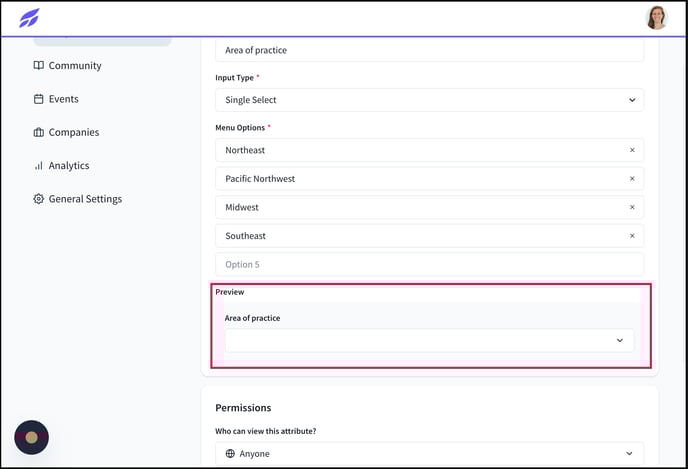Remove the Pacific Northwest option
The image size is (688, 469).
click(632, 179)
